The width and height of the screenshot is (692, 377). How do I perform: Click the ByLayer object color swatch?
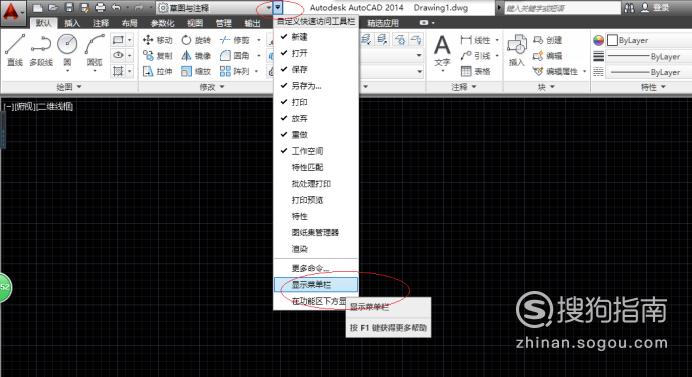click(x=613, y=41)
